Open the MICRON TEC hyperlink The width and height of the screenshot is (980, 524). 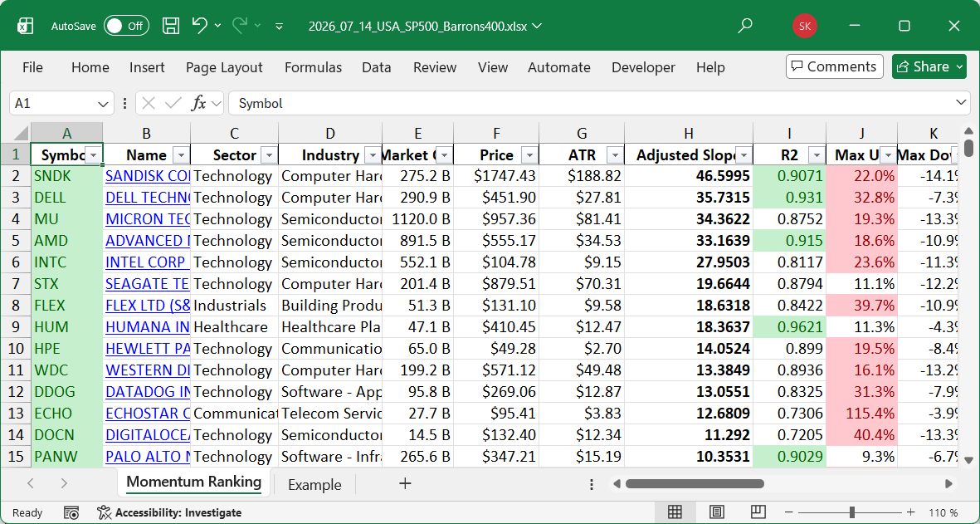pyautogui.click(x=148, y=219)
